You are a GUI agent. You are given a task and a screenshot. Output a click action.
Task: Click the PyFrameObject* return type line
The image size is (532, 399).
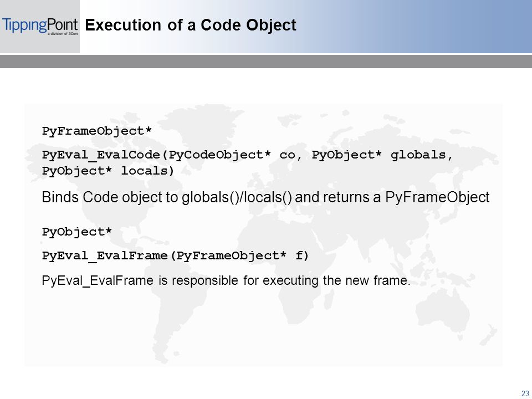click(96, 131)
